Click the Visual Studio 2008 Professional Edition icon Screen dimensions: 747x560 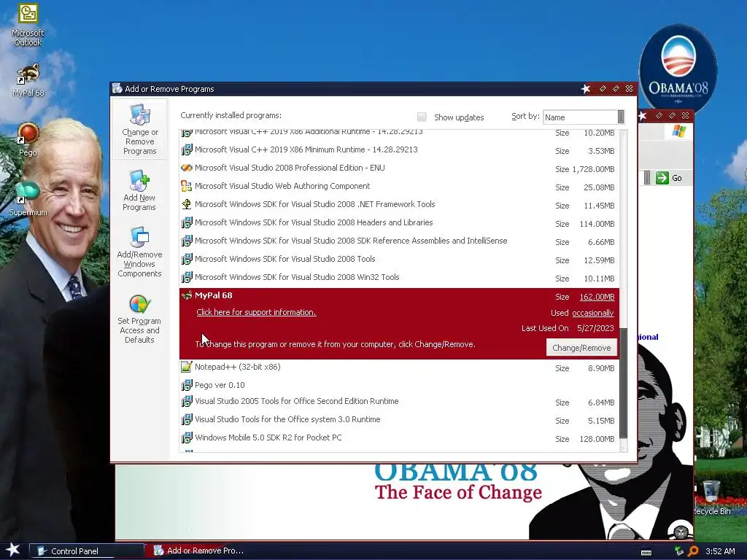click(x=186, y=168)
